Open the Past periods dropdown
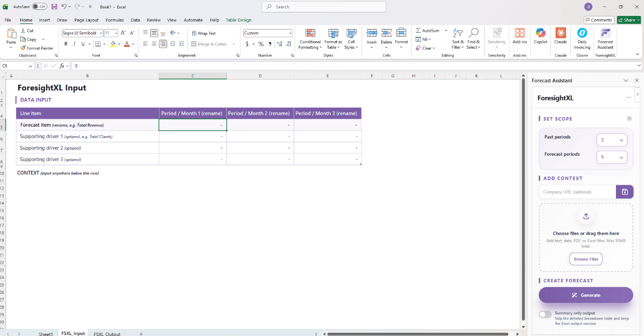 [x=612, y=139]
